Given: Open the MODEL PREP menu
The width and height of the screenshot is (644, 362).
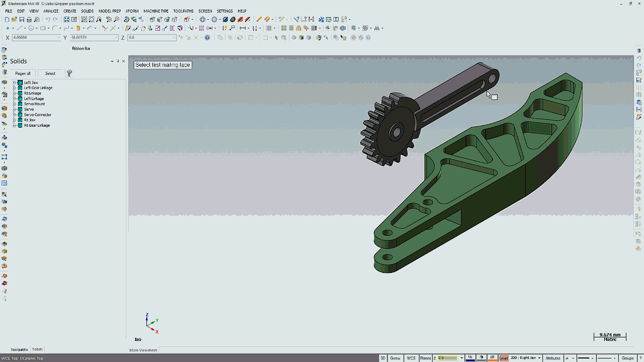Looking at the screenshot, I should point(110,11).
